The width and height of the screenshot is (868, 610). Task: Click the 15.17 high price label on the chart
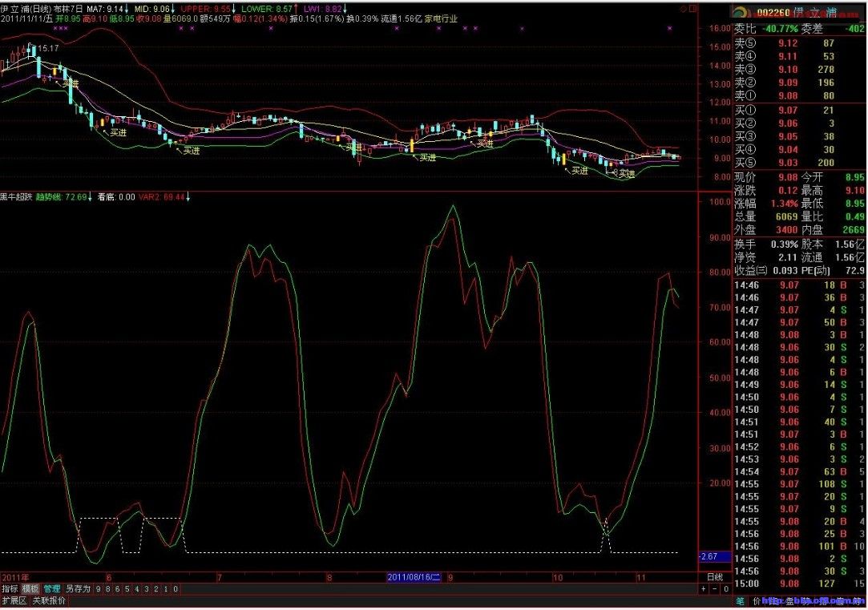pos(50,49)
